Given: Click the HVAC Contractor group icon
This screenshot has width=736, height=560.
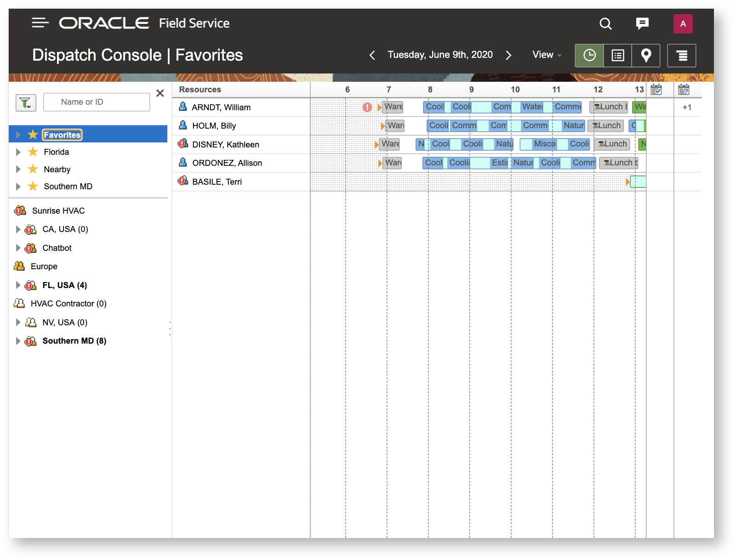Looking at the screenshot, I should click(x=19, y=303).
